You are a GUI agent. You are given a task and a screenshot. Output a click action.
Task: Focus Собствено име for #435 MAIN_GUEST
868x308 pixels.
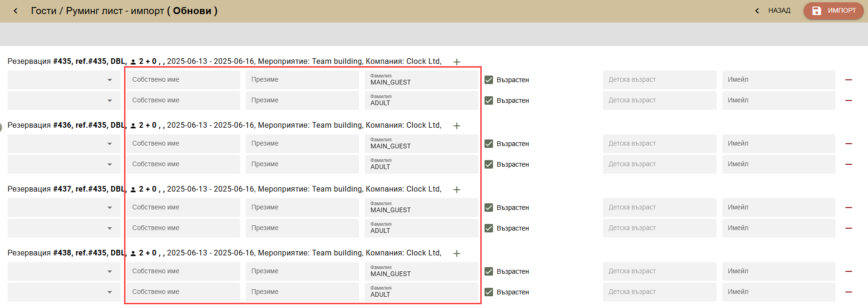click(183, 80)
